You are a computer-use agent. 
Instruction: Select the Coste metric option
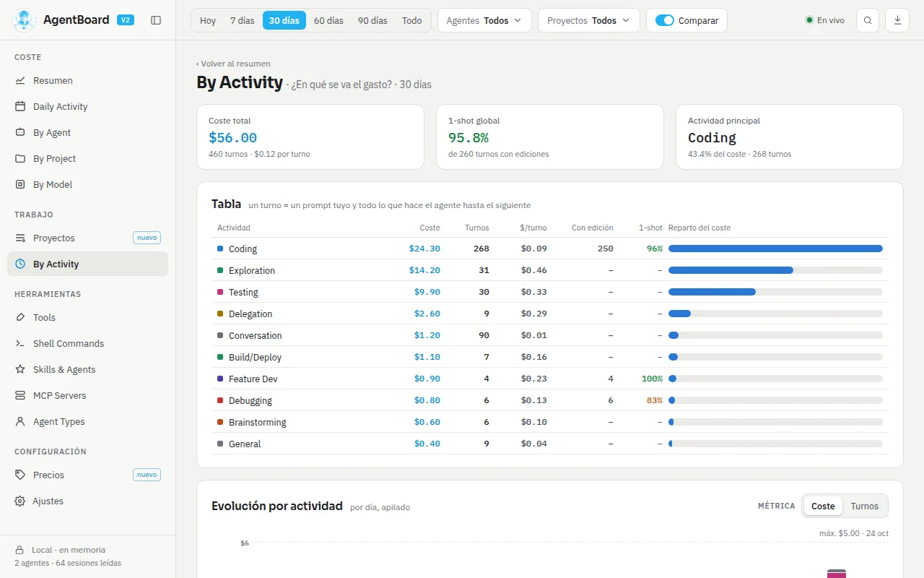[x=823, y=506]
